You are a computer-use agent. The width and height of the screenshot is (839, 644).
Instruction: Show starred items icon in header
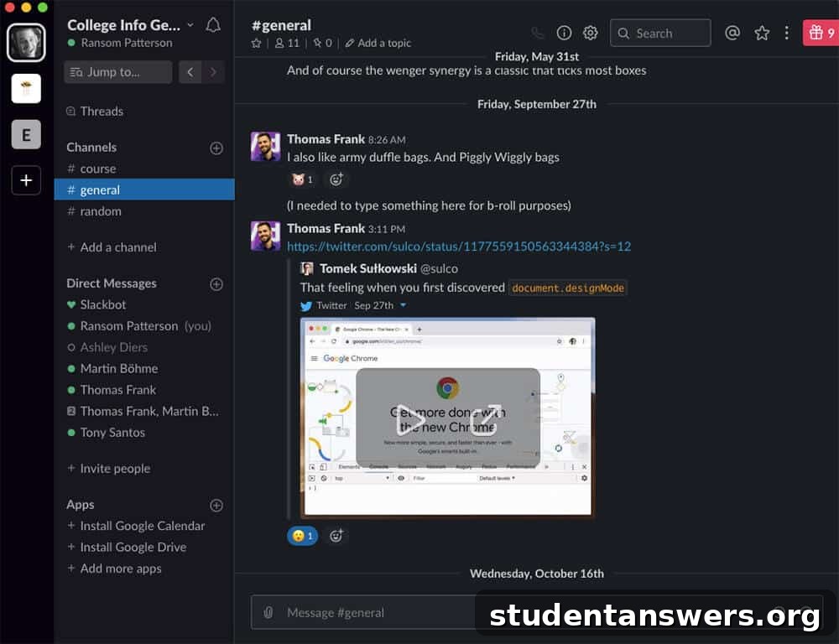point(762,34)
